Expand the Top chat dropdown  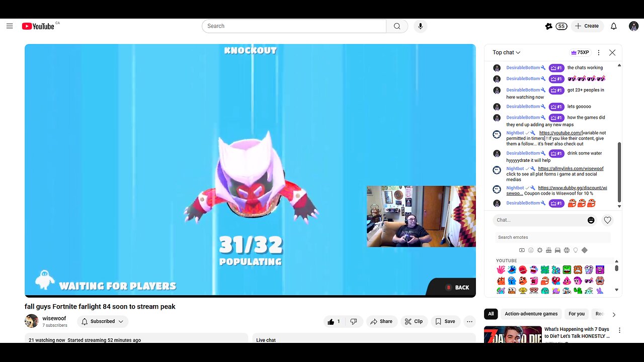pos(506,52)
